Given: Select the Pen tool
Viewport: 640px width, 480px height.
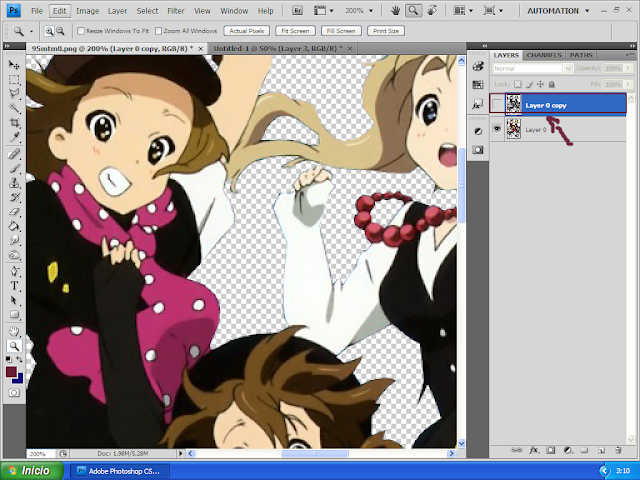Looking at the screenshot, I should click(14, 271).
